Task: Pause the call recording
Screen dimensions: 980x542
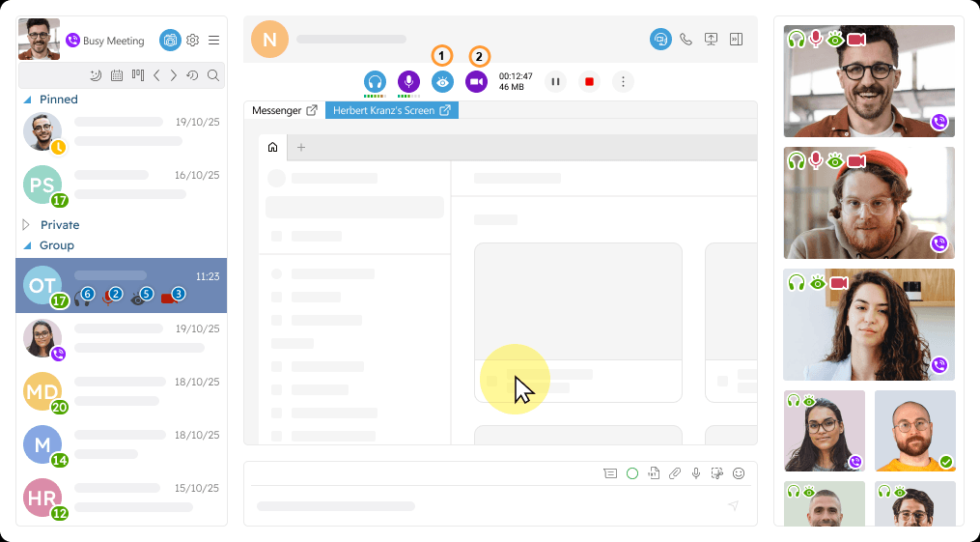Action: tap(555, 82)
